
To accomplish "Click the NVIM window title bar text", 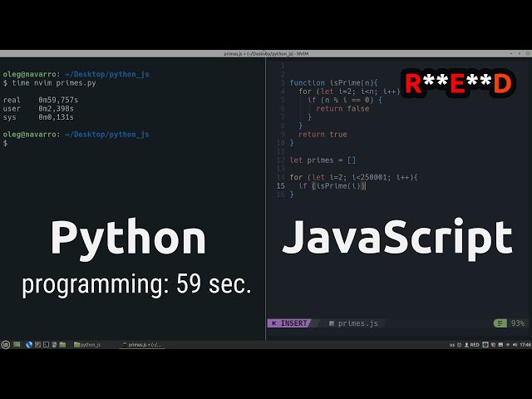I will pyautogui.click(x=266, y=53).
